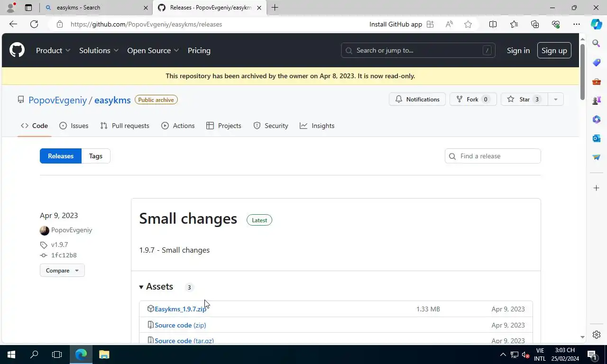Screen dimensions: 607x364
Task: Click the browser address bar URL
Action: pyautogui.click(x=147, y=24)
